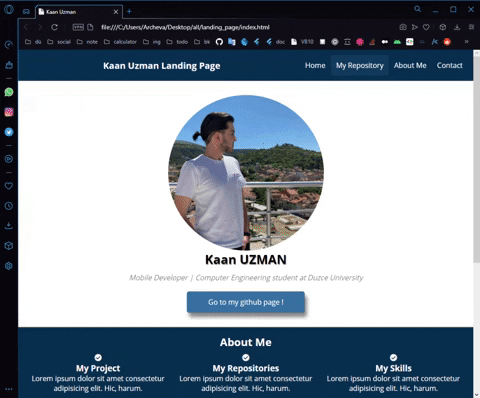Screen dimensions: 480x398
Task: Open the Opera main menu logo
Action: click(x=9, y=9)
